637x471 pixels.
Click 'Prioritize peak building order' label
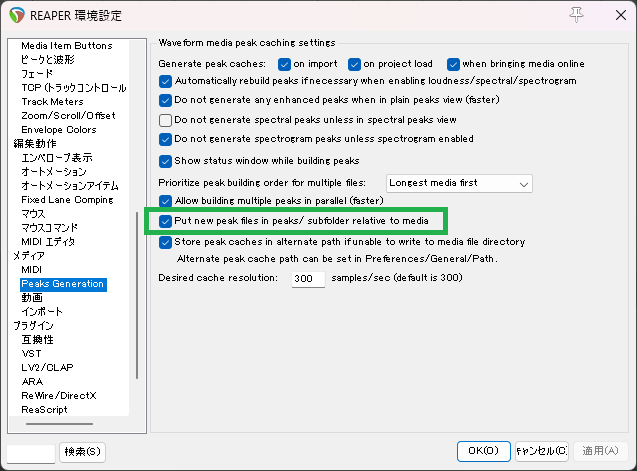tap(262, 183)
